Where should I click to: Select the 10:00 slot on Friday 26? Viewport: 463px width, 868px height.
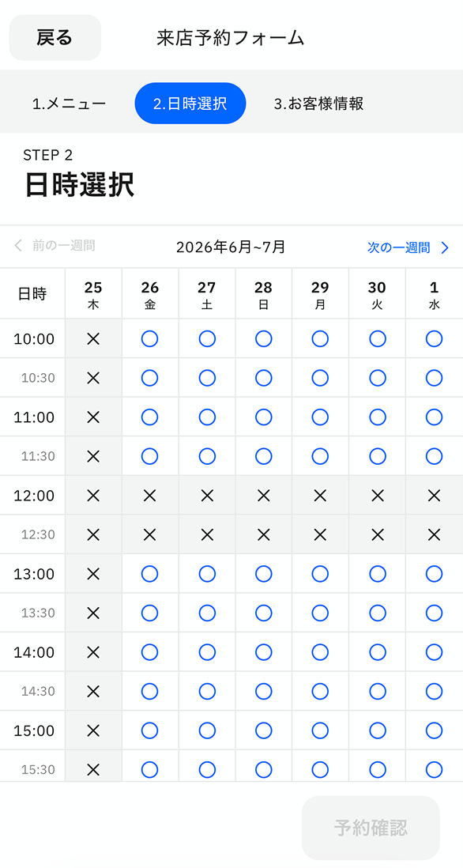(x=150, y=338)
